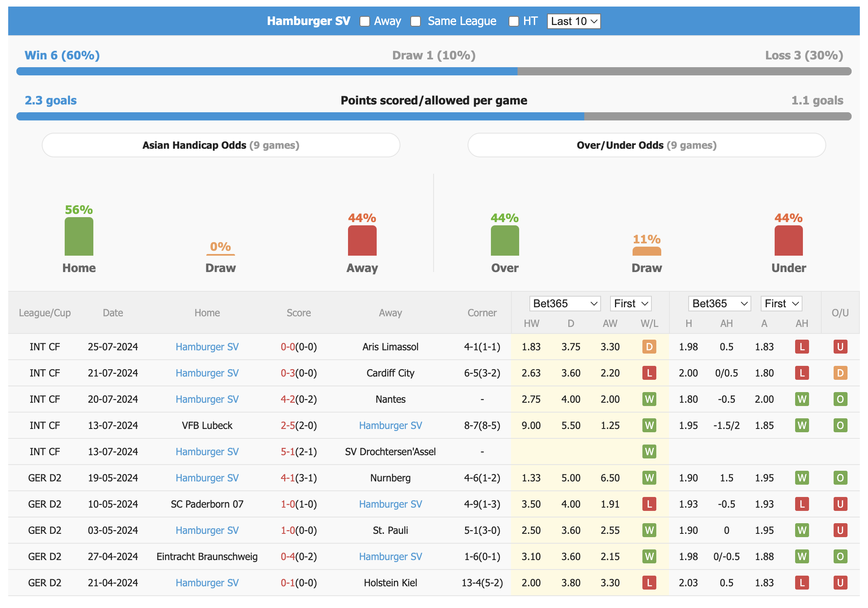Open the Last 10 dropdown
The image size is (868, 608).
pos(574,21)
